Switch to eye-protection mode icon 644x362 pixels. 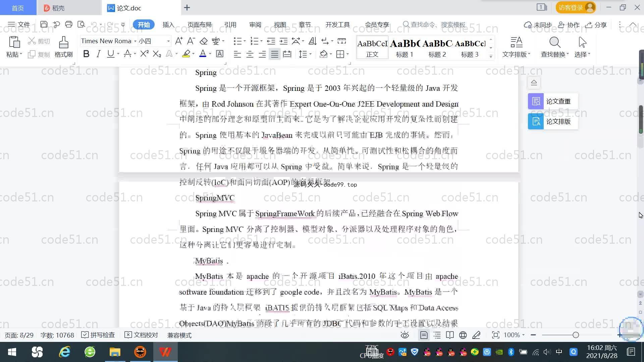tap(405, 335)
